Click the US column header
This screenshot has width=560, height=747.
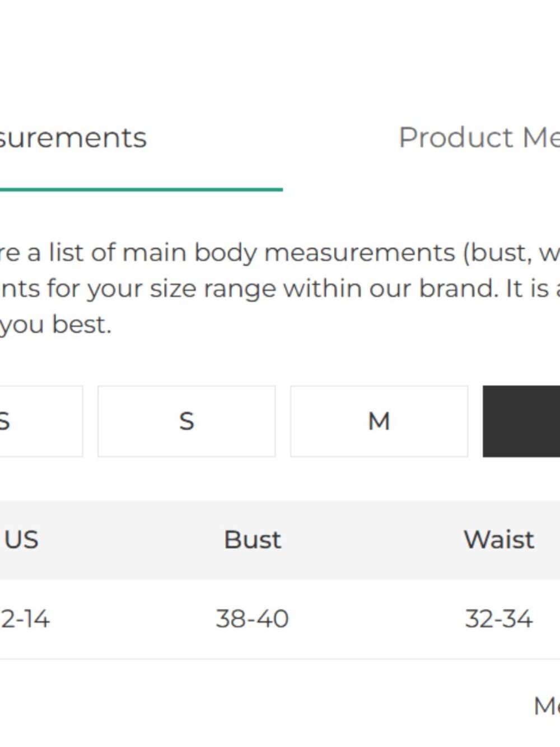click(21, 540)
